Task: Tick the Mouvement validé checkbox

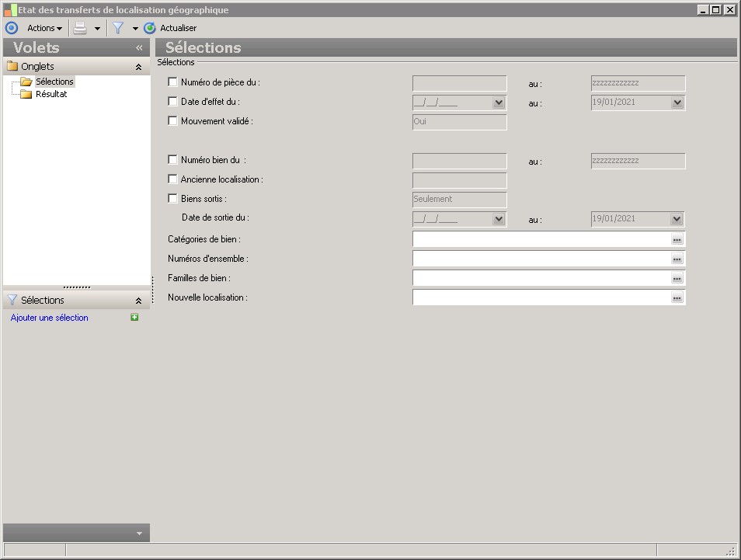Action: (x=172, y=120)
